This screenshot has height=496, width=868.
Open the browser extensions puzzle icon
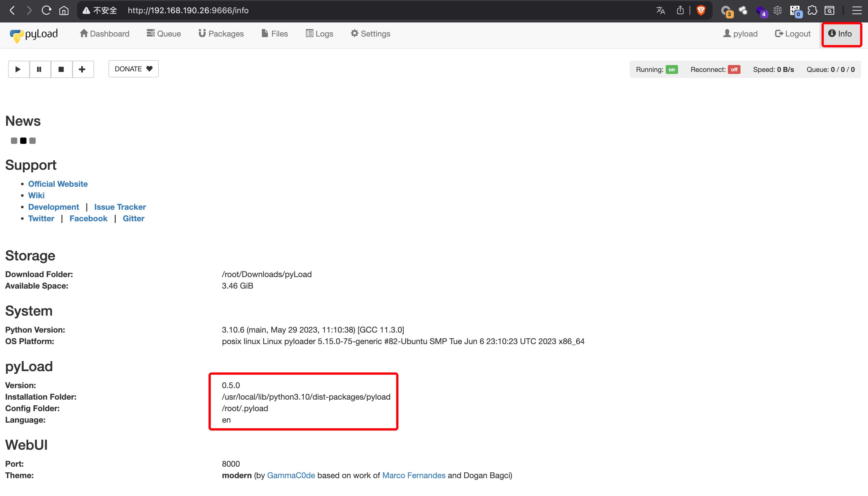click(812, 10)
